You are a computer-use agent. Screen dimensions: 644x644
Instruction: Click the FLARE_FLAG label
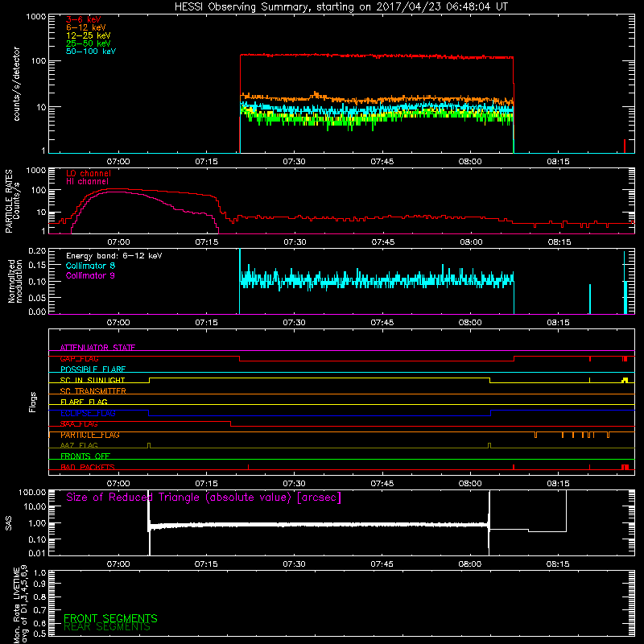point(84,402)
